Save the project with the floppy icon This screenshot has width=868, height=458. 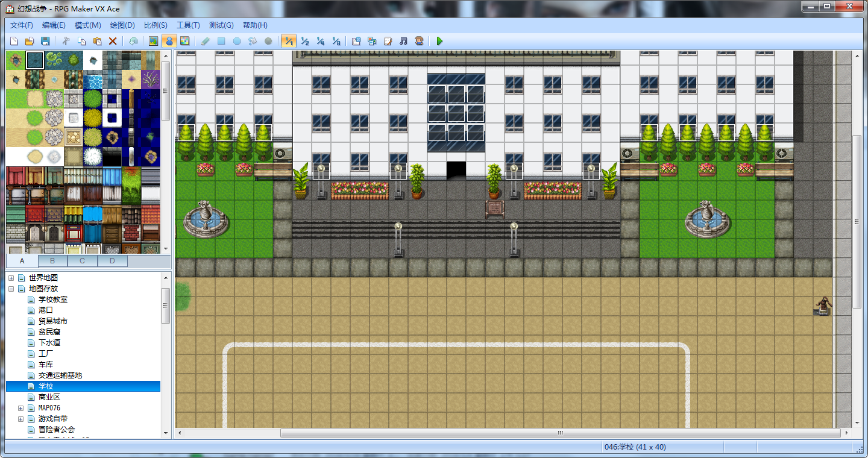click(x=45, y=41)
